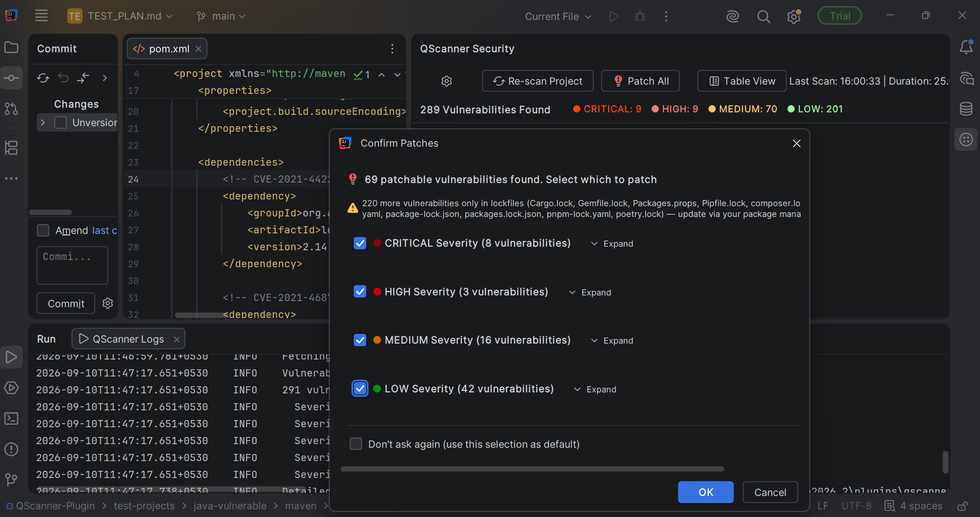Open the editor tabs more options menu

[392, 49]
